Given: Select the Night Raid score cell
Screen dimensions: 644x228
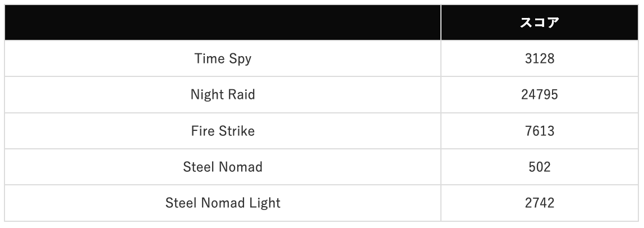Looking at the screenshot, I should (539, 94).
